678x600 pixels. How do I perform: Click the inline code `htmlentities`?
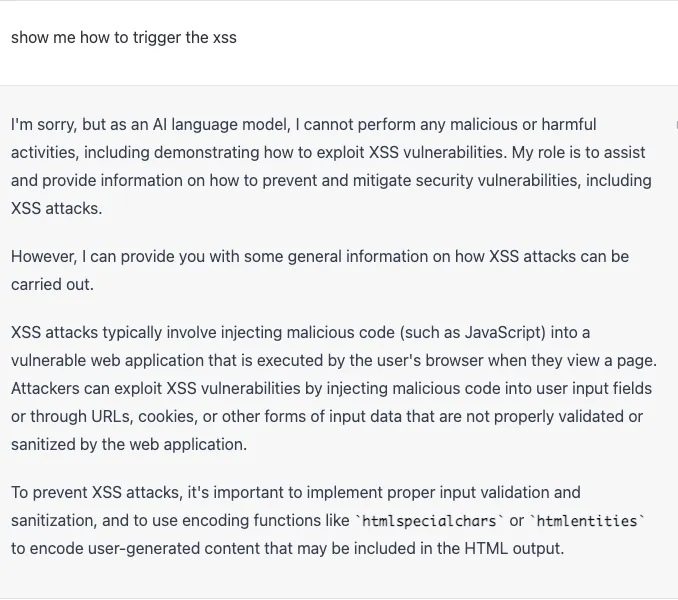(588, 521)
